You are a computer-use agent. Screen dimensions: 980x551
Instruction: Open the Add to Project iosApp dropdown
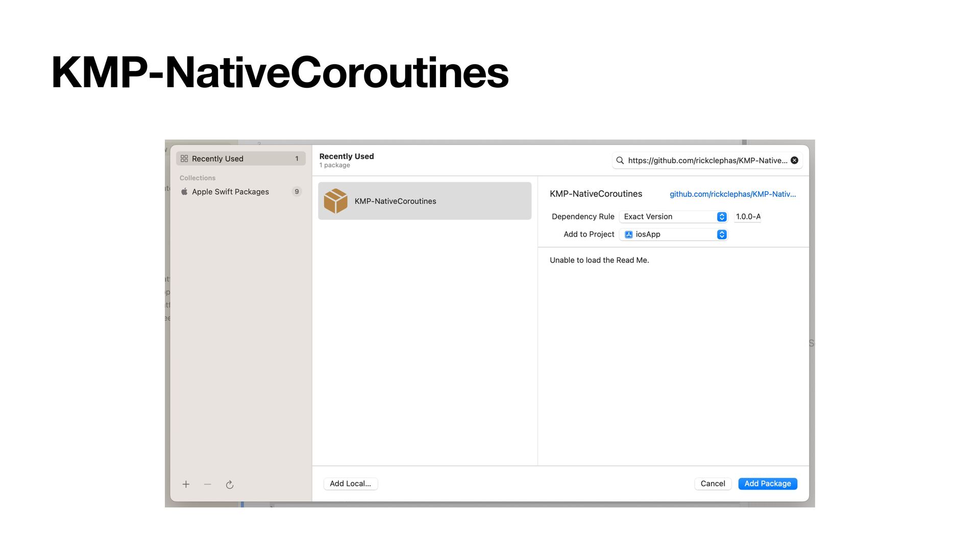(673, 235)
